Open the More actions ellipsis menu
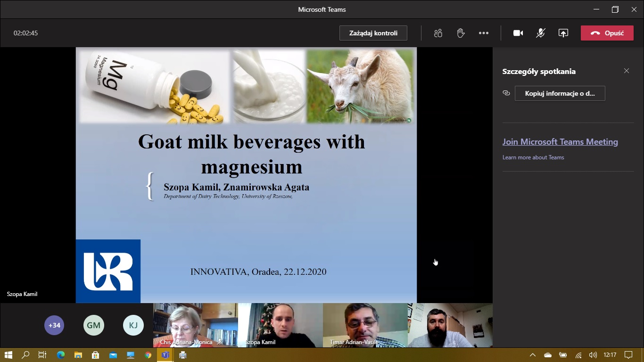Screen dimensions: 644x362 click(483, 33)
